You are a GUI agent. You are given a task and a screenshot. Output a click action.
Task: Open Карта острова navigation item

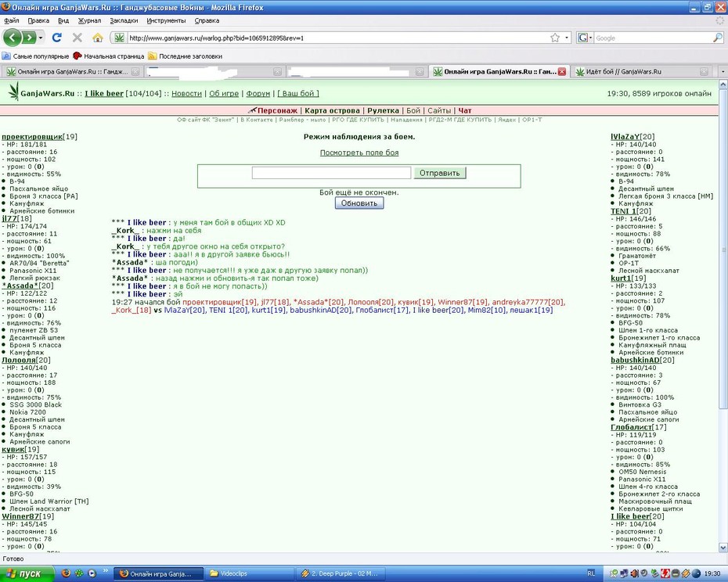[332, 110]
